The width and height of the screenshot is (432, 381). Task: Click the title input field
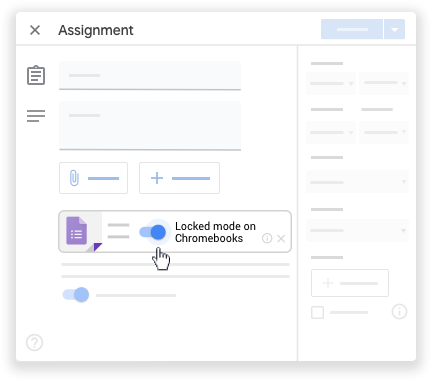pos(150,76)
